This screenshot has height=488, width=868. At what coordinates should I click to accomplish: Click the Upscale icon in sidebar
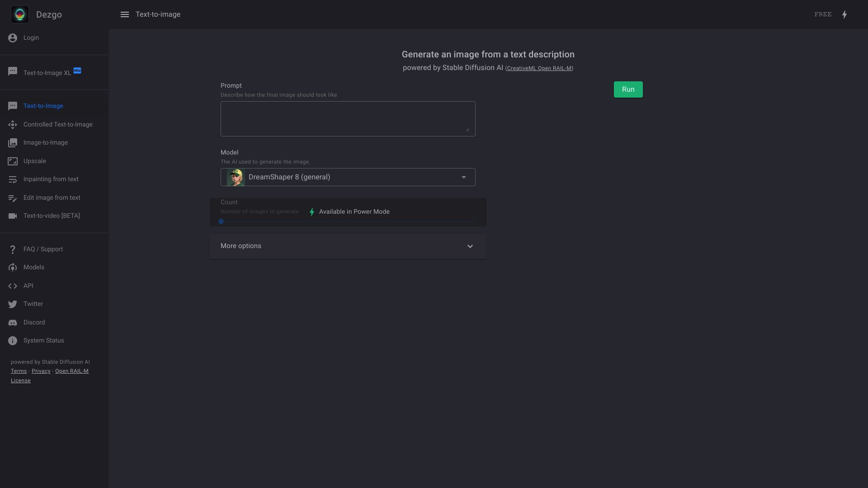click(13, 161)
